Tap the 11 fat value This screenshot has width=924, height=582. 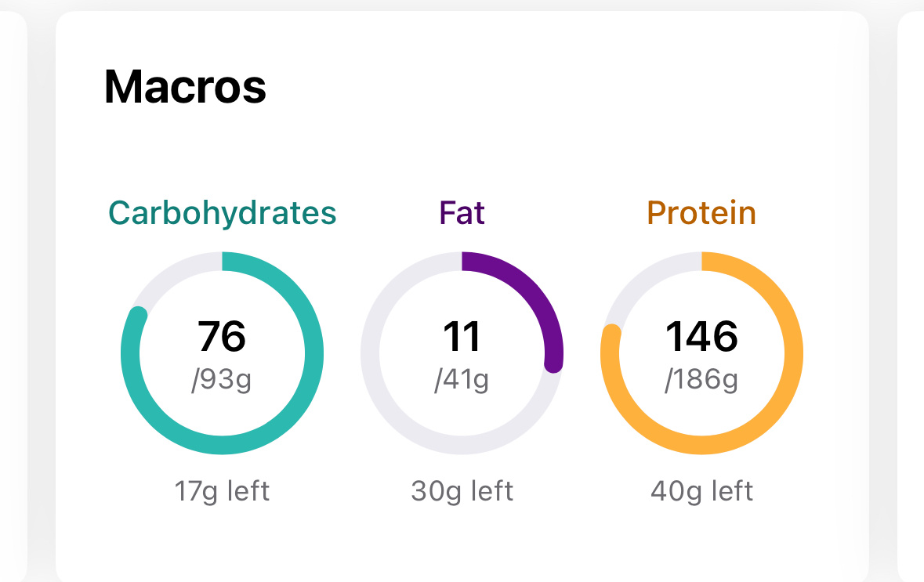coord(462,336)
